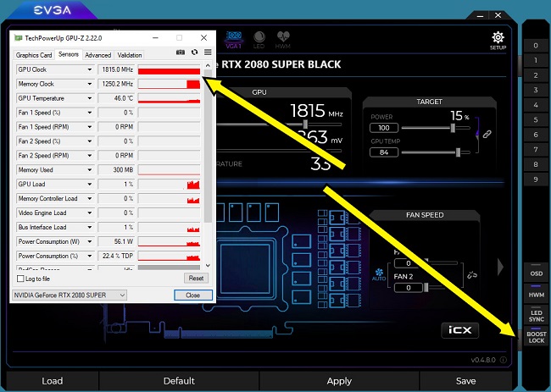Toggle LED SYNC
This screenshot has width=551, height=392.
(537, 314)
